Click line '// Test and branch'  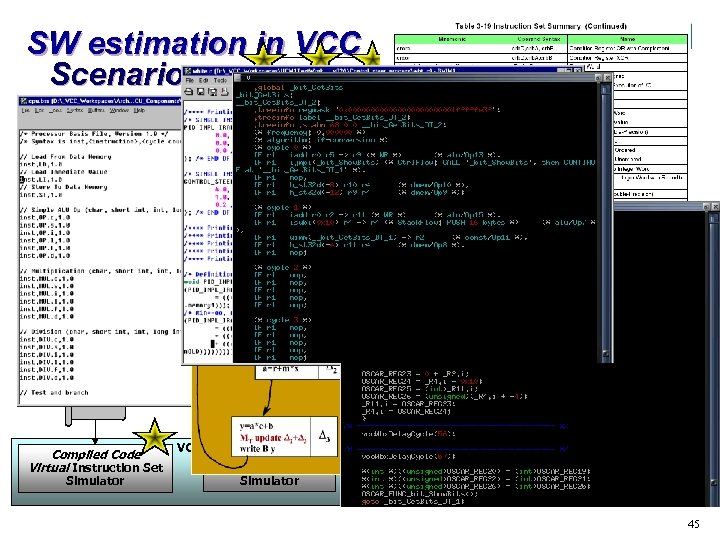[x=54, y=393]
